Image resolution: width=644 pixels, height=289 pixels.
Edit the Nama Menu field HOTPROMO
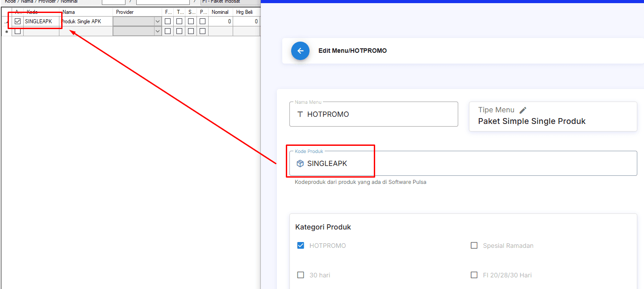click(380, 115)
